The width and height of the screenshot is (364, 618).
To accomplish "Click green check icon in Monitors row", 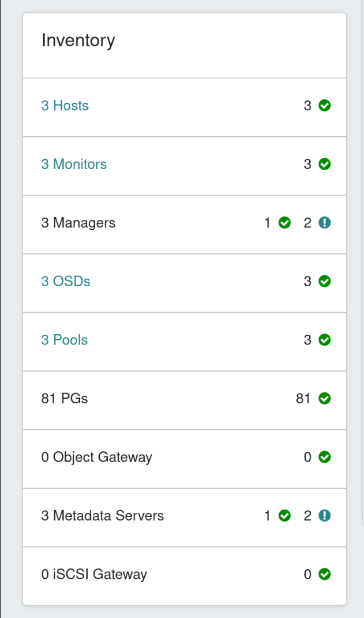I will (325, 164).
